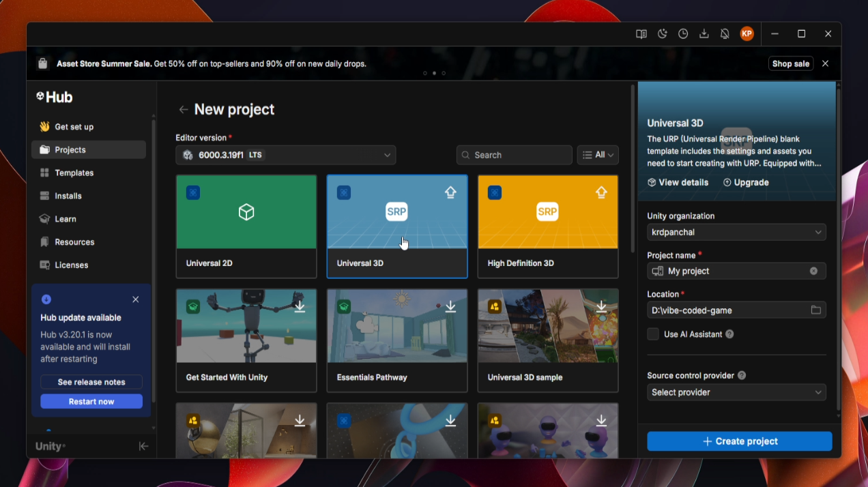Open the KP account avatar menu
The image size is (868, 487).
(747, 33)
